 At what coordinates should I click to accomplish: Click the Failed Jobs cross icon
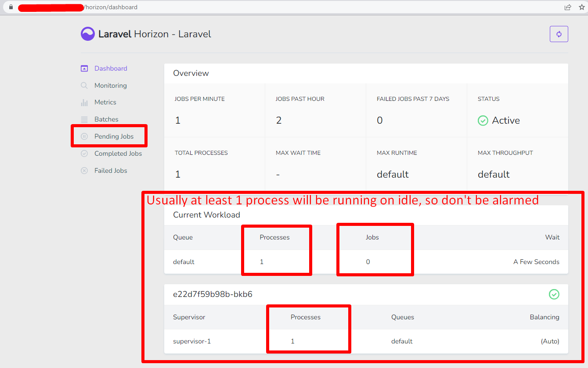click(x=84, y=170)
